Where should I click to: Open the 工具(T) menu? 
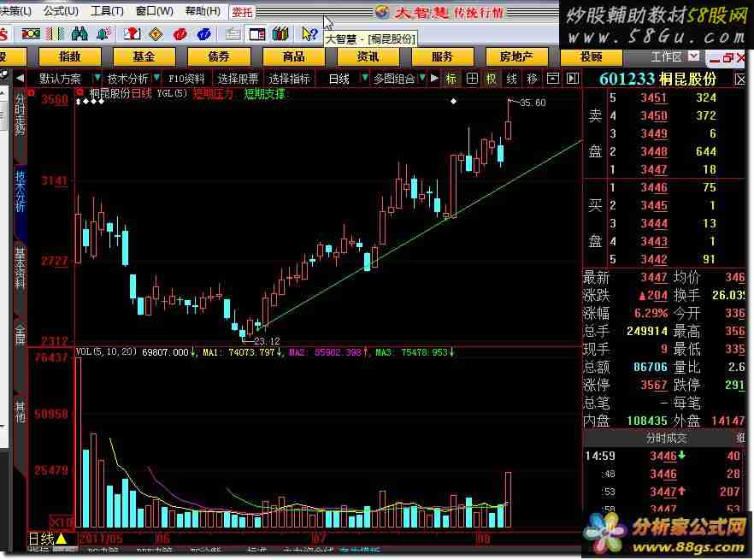tap(107, 10)
